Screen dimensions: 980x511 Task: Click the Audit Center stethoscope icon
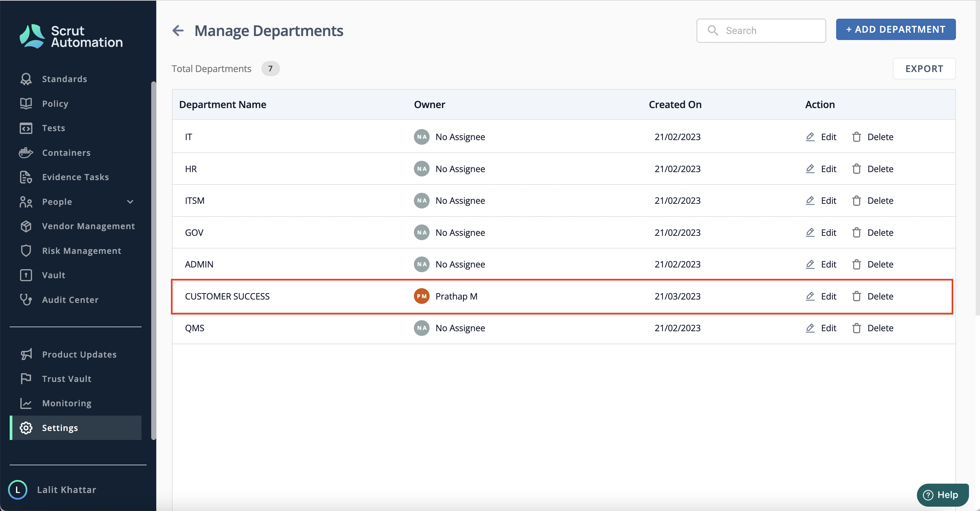(x=26, y=300)
